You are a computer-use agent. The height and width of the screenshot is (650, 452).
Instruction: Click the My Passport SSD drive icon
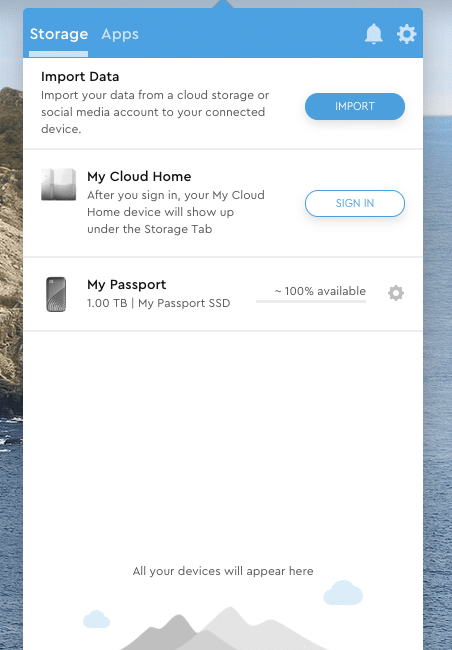56,294
